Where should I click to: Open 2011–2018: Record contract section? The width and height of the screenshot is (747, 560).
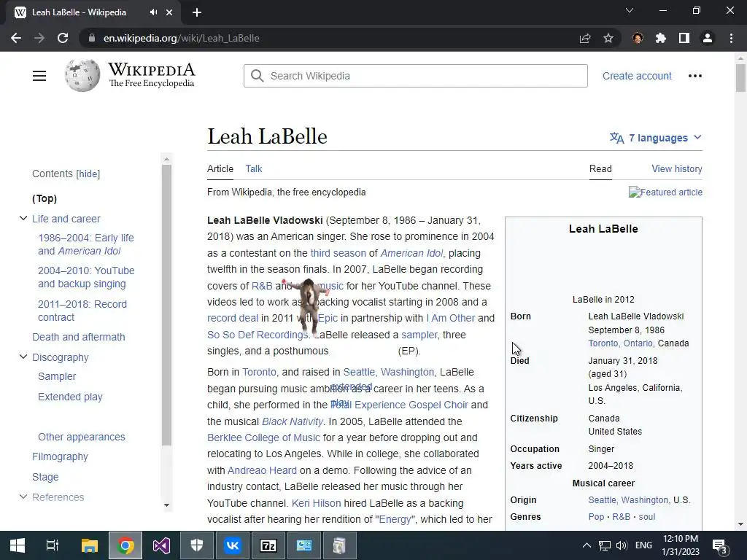[82, 311]
